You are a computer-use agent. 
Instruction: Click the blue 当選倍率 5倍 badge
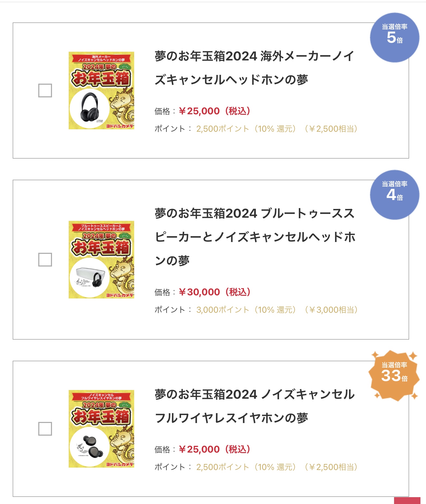coord(395,37)
